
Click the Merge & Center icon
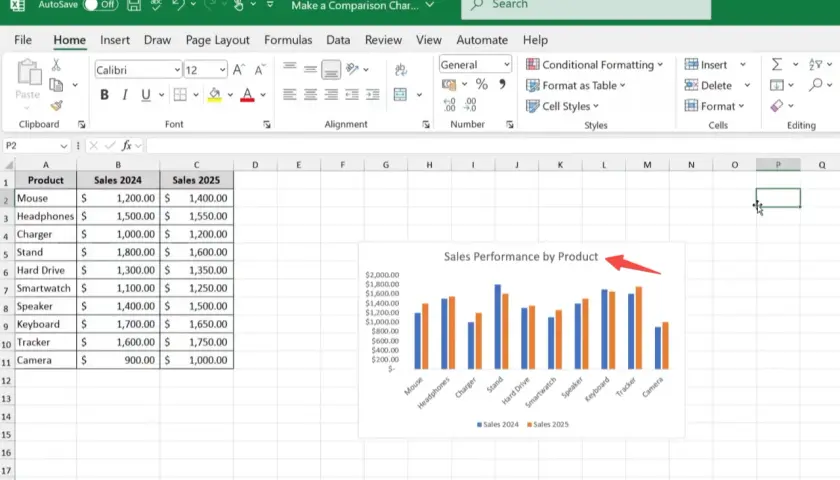coord(400,95)
